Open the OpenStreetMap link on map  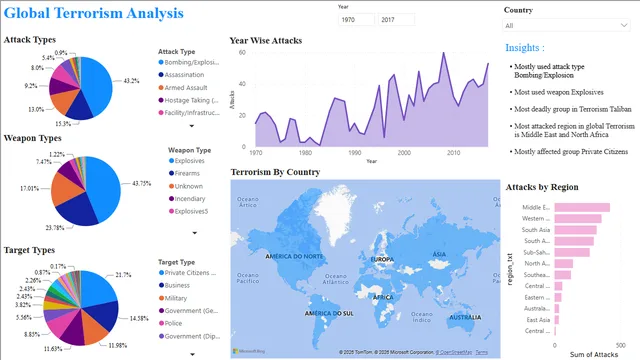tap(453, 352)
